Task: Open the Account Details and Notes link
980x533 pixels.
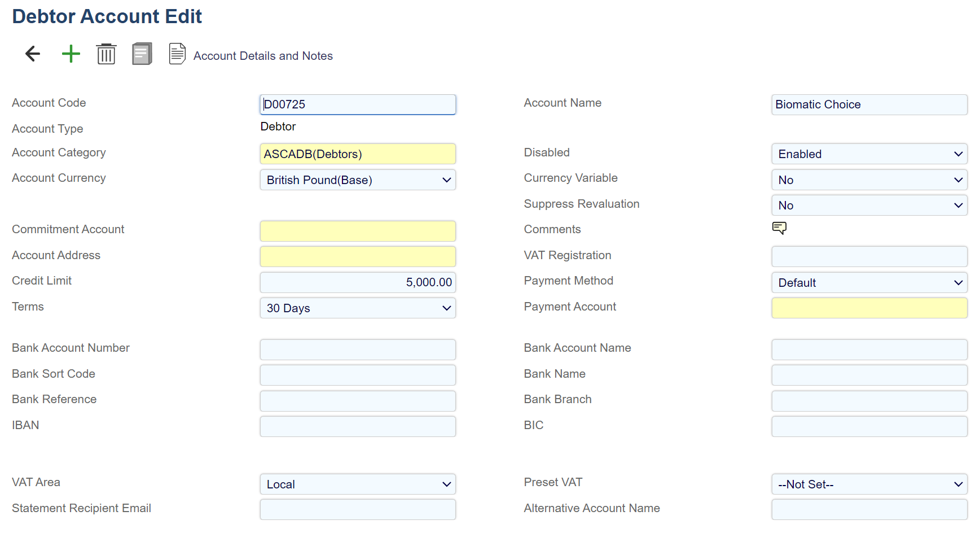Action: pos(263,56)
